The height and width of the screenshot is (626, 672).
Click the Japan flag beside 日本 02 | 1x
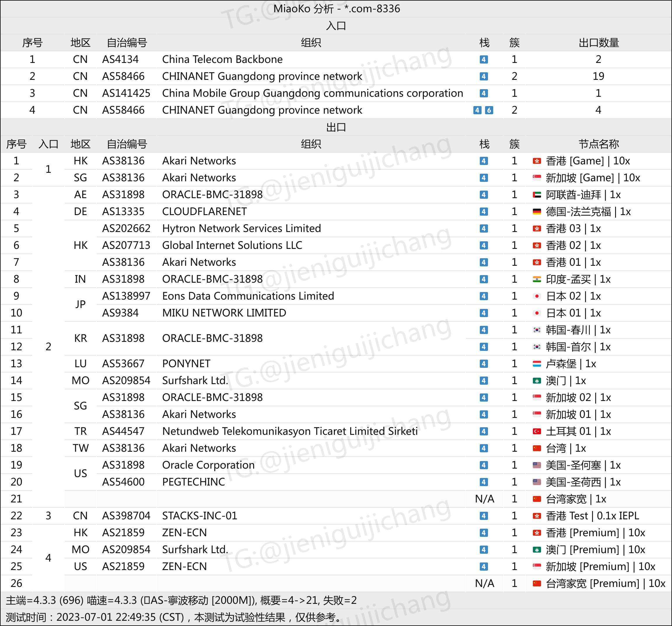coord(537,296)
